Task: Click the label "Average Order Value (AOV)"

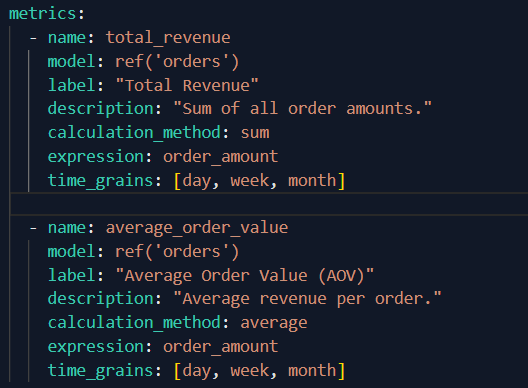Action: point(245,276)
